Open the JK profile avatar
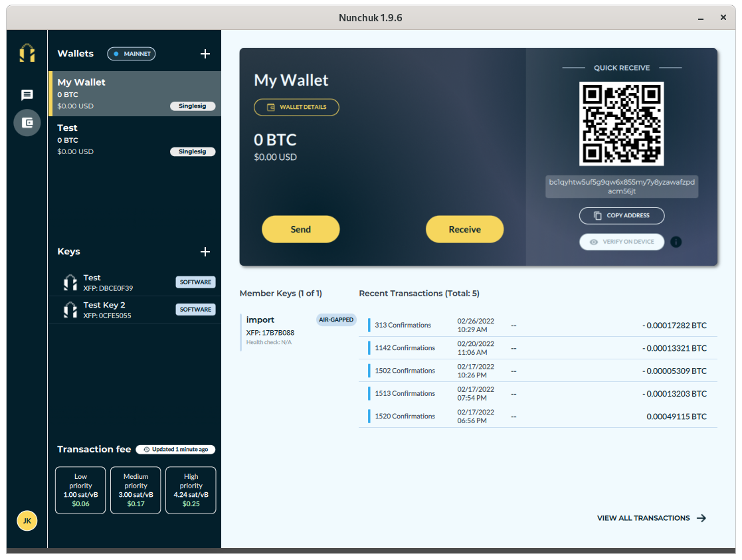Screen dimensions: 742x560 point(27,521)
